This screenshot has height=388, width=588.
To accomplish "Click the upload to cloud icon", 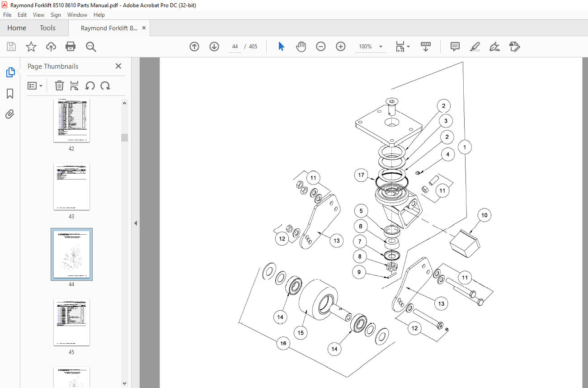I will pyautogui.click(x=51, y=47).
